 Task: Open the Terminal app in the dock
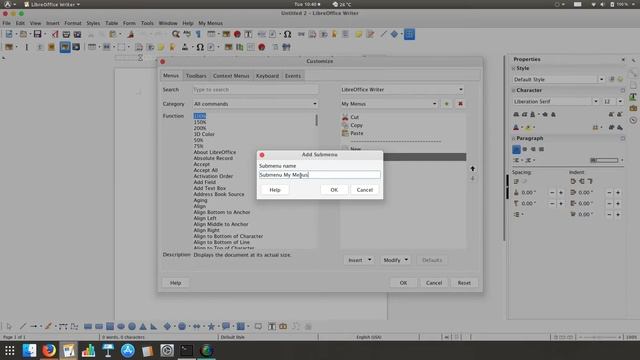coord(187,350)
